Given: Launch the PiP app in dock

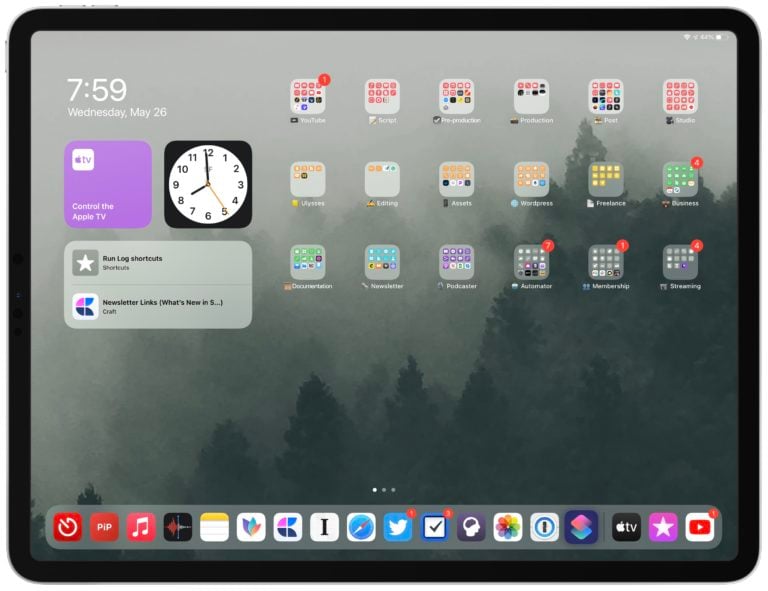Looking at the screenshot, I should point(104,527).
